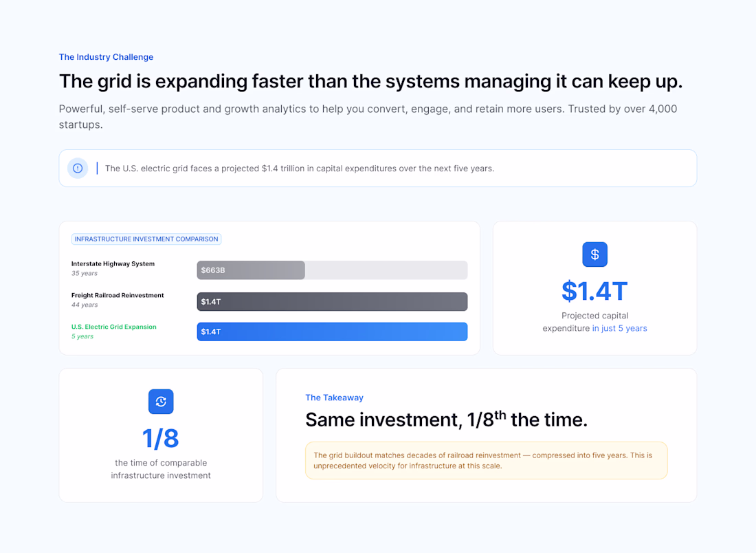Click the blue dollar sign icon
Image resolution: width=756 pixels, height=553 pixels.
[x=594, y=254]
